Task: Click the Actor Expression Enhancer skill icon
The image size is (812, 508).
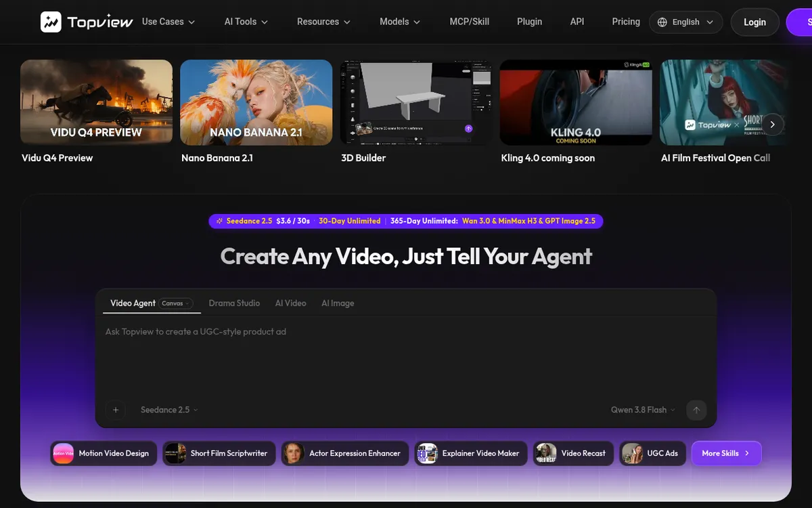Action: point(294,453)
